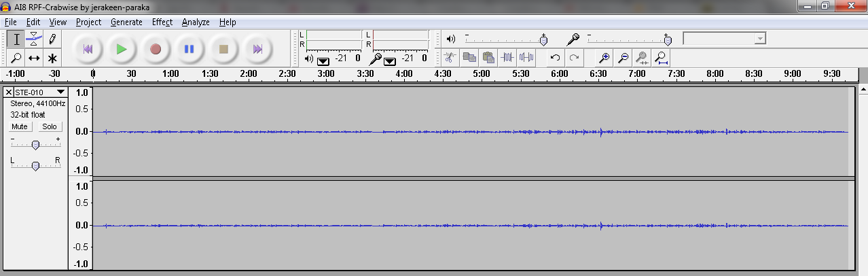Click the track gain slider handle

click(35, 144)
